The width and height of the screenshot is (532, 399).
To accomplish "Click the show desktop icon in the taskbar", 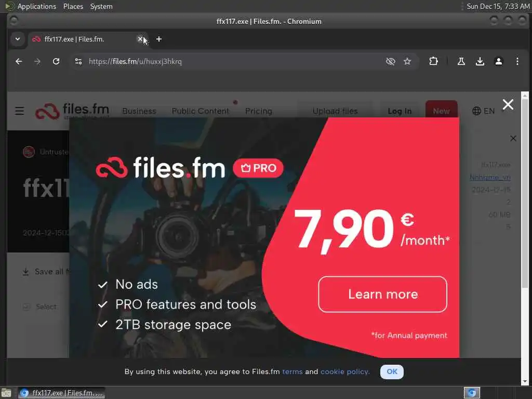I will coord(6,393).
